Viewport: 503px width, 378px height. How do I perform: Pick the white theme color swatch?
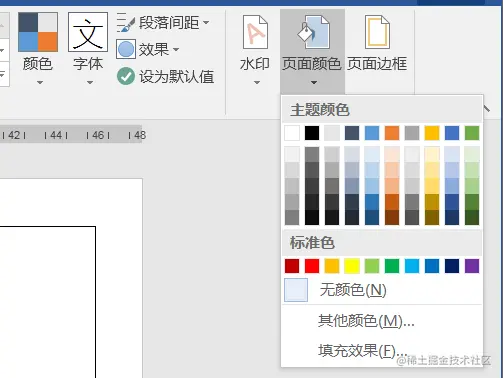292,133
